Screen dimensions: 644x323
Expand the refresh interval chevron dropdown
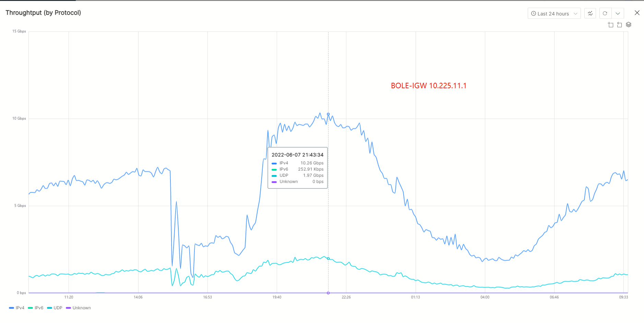(x=618, y=13)
